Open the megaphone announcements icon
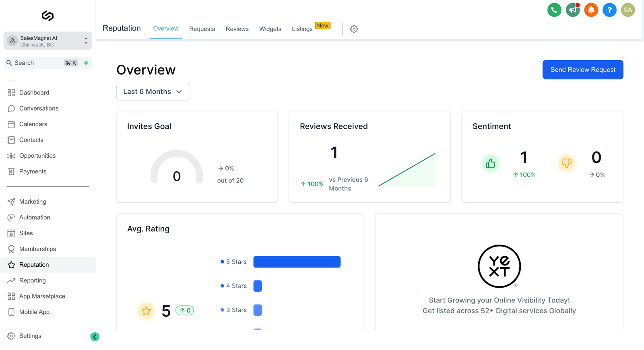 [x=572, y=10]
